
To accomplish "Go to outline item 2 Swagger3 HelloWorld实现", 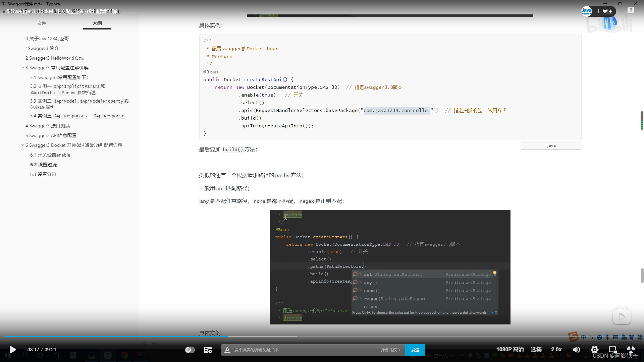I will click(x=55, y=58).
